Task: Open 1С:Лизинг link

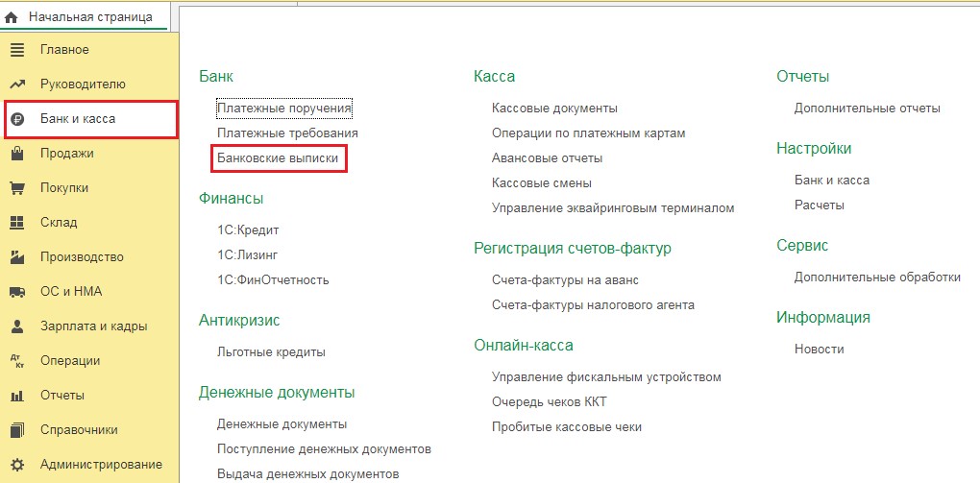Action: click(x=248, y=254)
